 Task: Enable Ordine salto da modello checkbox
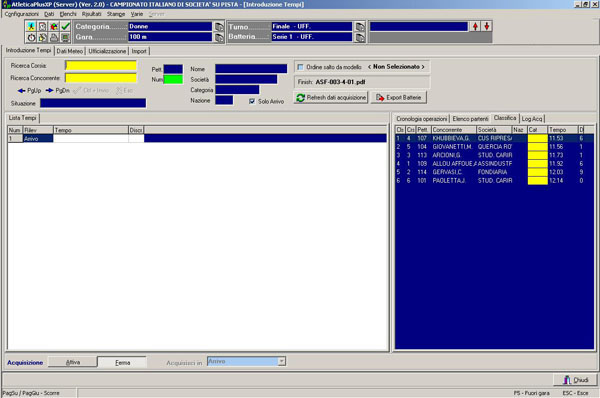tap(300, 67)
